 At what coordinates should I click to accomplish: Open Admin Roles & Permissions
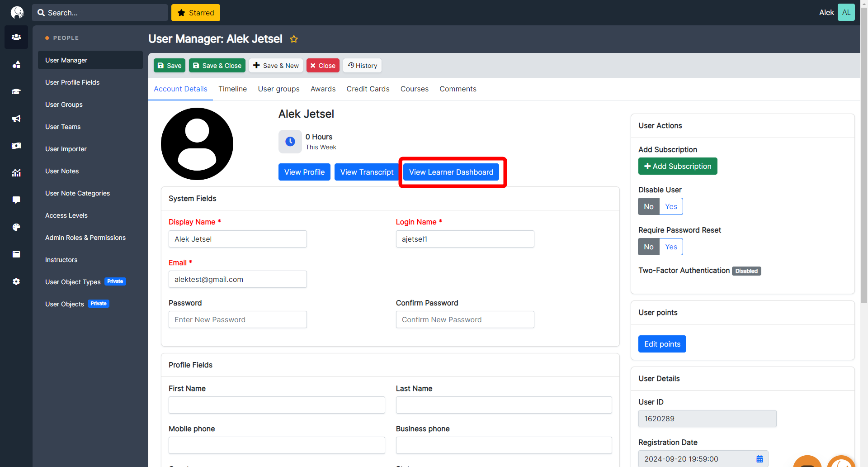click(x=90, y=238)
